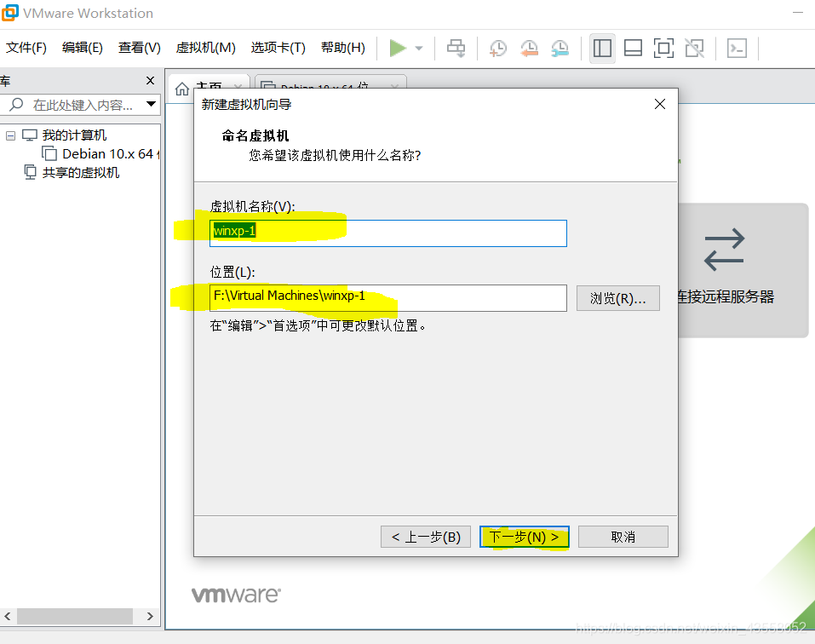Open the library search filter dropdown arrow

[151, 104]
